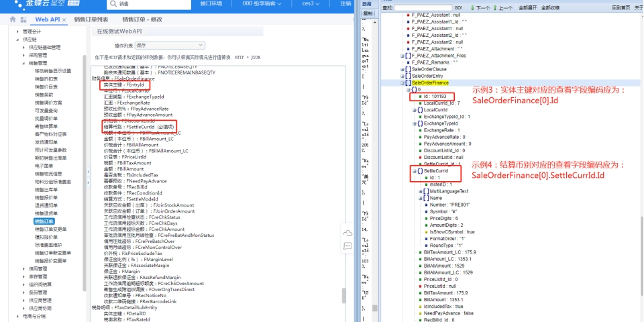
Task: Open 发货通知单 in the sidebar
Action: (46, 142)
